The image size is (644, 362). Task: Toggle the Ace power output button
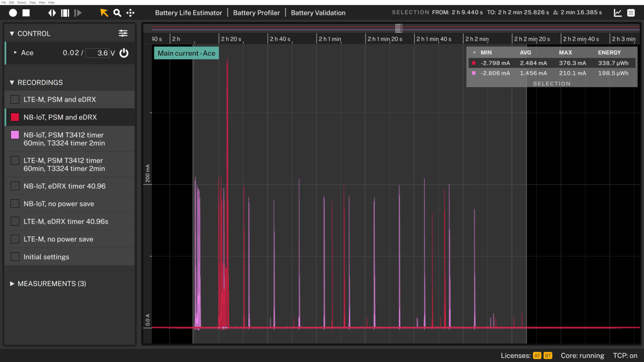tap(124, 53)
